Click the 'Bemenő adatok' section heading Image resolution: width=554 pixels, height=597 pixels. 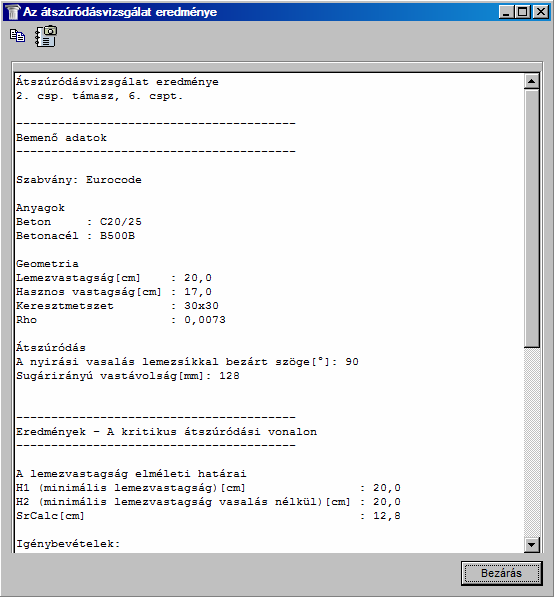point(61,138)
